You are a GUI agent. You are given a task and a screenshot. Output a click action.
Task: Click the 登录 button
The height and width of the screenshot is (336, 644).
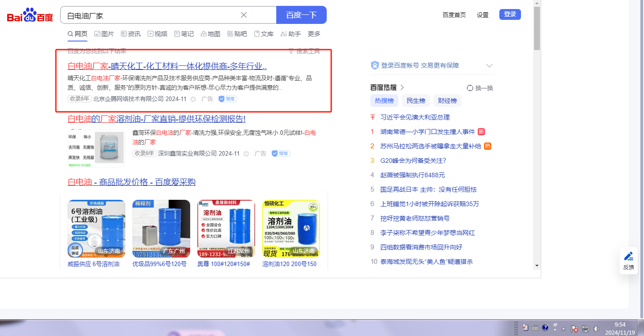click(510, 14)
